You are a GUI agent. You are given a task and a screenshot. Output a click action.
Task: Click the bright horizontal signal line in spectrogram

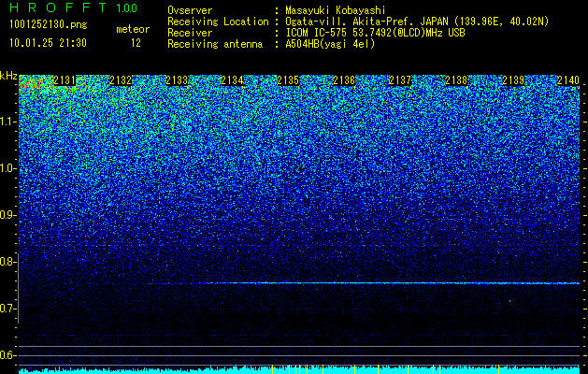364,283
